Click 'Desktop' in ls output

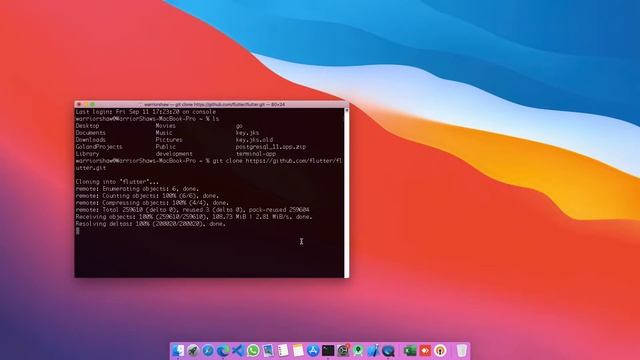click(x=87, y=126)
